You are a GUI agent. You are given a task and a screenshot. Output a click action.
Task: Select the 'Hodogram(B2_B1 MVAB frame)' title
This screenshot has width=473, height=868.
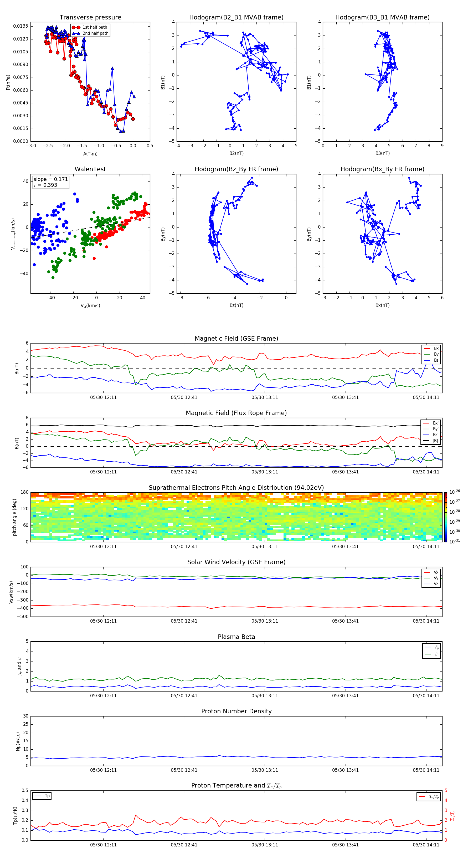coord(236,18)
